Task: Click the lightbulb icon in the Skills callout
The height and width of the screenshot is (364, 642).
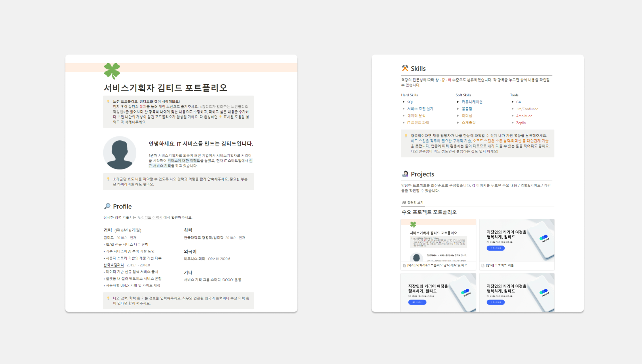Action: [x=406, y=136]
